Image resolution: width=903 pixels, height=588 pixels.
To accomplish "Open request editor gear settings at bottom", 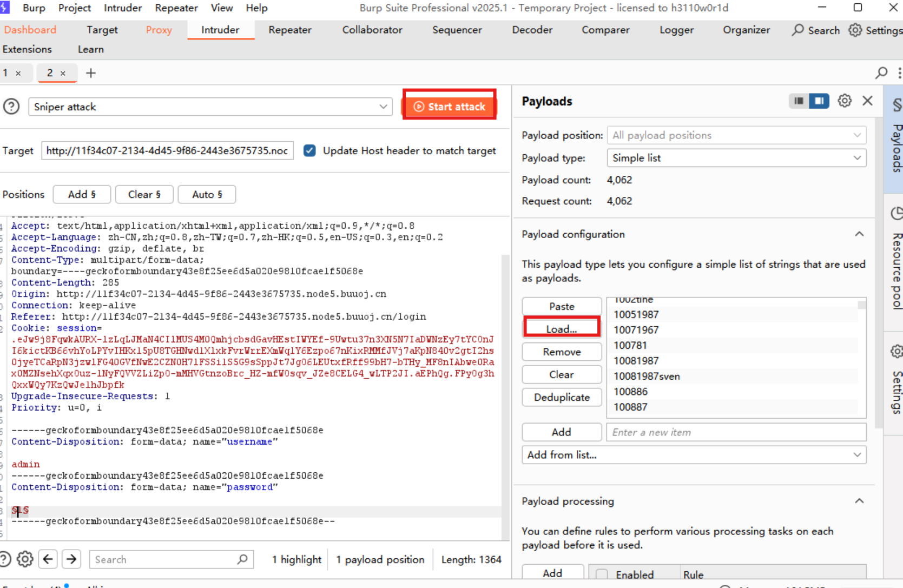I will pyautogui.click(x=25, y=559).
